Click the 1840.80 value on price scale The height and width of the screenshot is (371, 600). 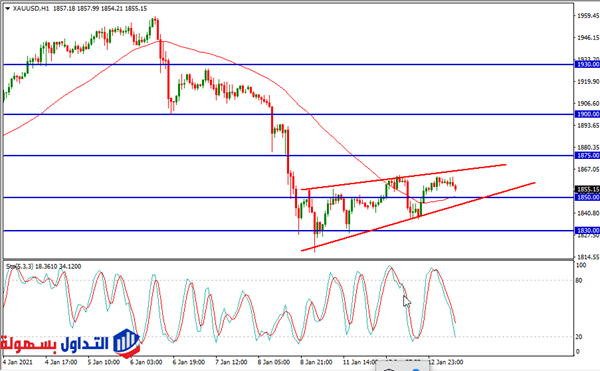[x=588, y=213]
